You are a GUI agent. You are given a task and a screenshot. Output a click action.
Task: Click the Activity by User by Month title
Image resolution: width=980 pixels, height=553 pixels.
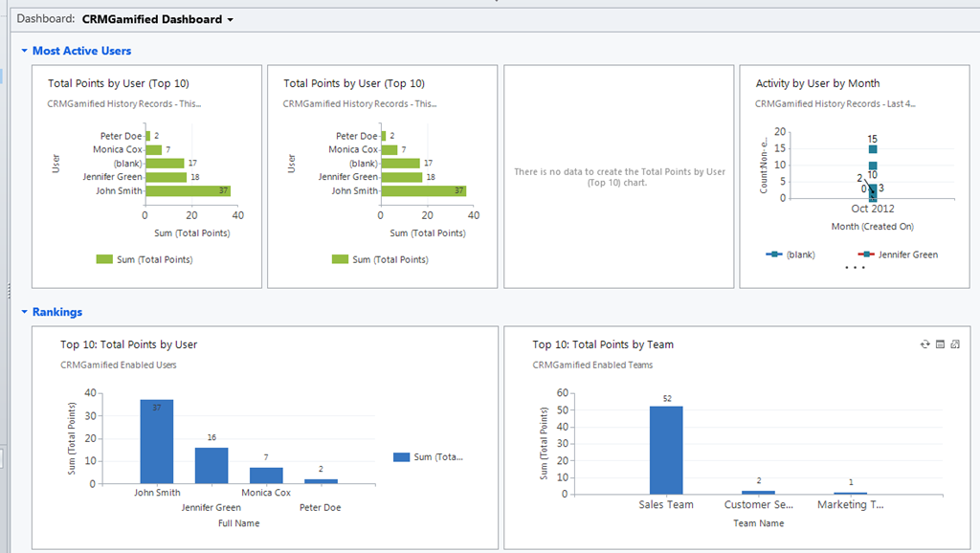point(817,83)
